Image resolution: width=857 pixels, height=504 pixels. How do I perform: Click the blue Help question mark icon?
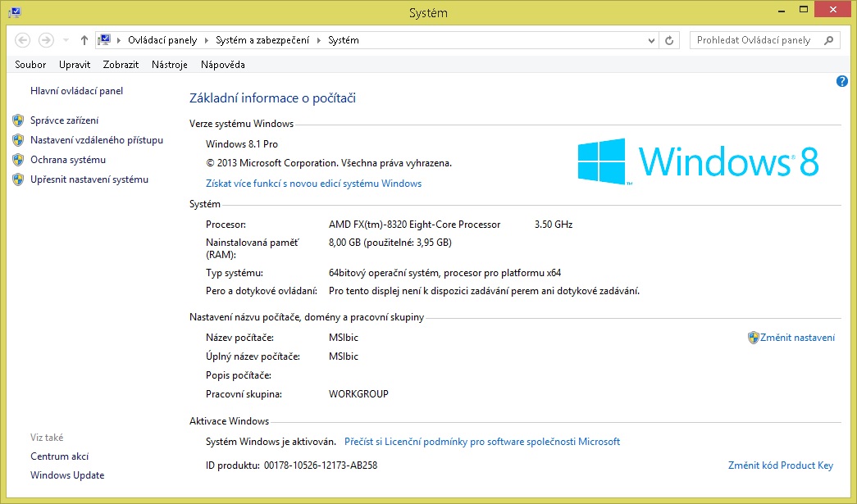coord(841,81)
